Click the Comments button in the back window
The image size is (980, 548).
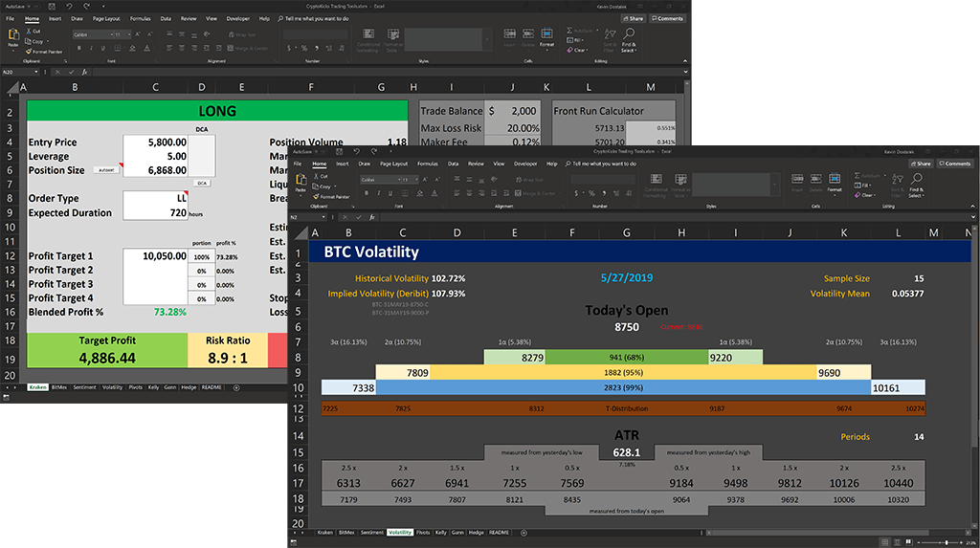(667, 19)
